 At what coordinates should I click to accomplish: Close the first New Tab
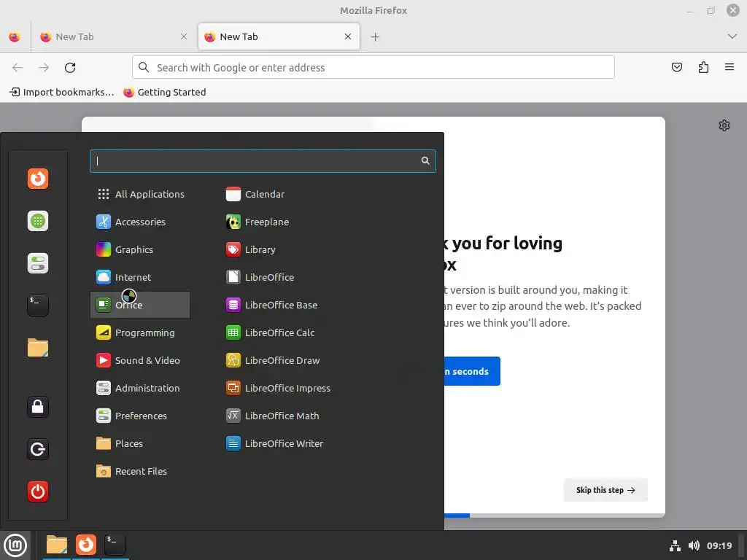[183, 36]
